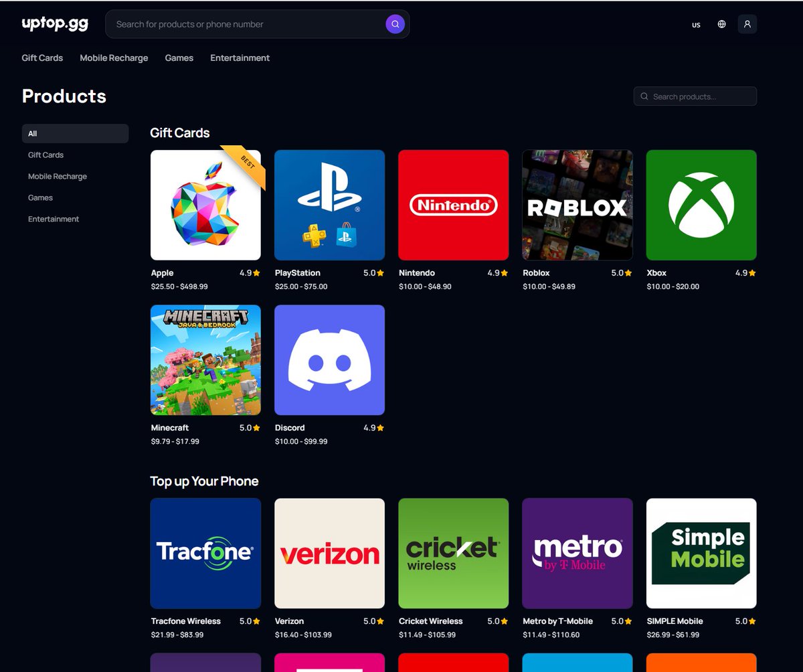Click Xbox's $10.00 - $20.00 price range

point(673,286)
